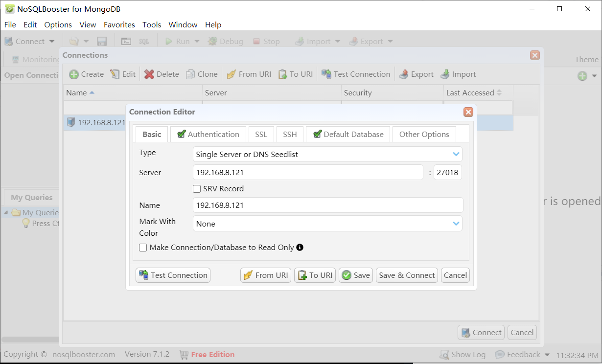Viewport: 602px width, 364px height.
Task: Click the read-only info icon
Action: 300,247
